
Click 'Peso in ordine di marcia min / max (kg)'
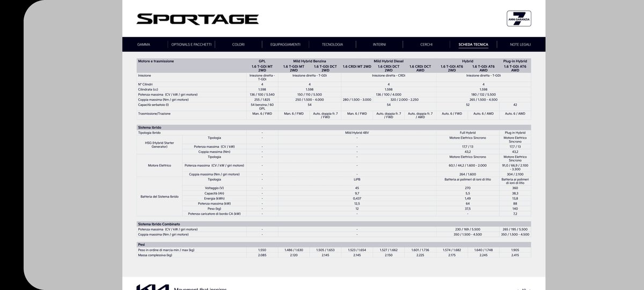166,250
